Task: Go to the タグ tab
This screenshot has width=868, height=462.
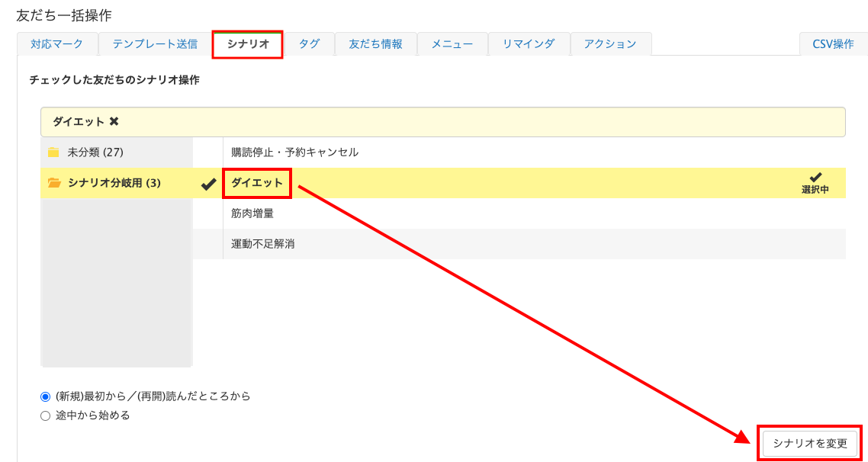Action: [309, 44]
